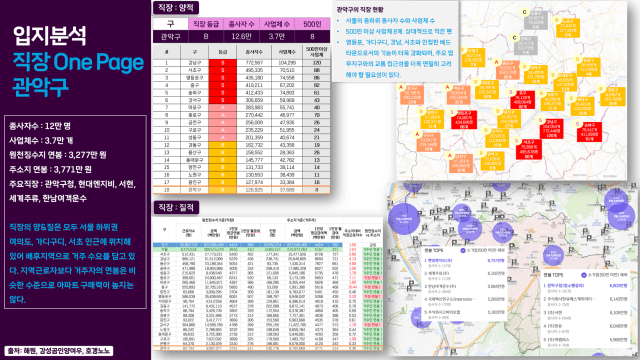This screenshot has width=640, height=360.
Task: Click the red 송파구 marker on Seoul map
Action: 589,131
